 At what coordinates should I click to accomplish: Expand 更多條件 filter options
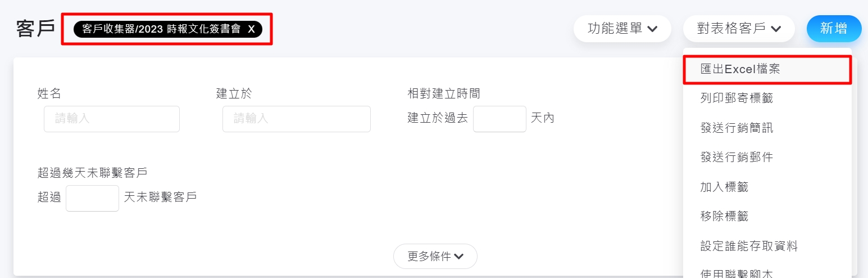coord(435,257)
